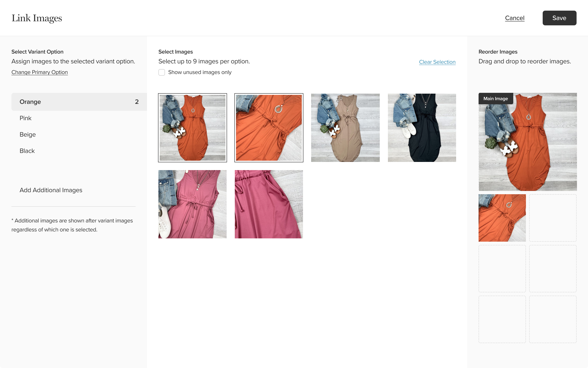The width and height of the screenshot is (588, 368).
Task: Select the Orange variant option
Action: (x=79, y=102)
